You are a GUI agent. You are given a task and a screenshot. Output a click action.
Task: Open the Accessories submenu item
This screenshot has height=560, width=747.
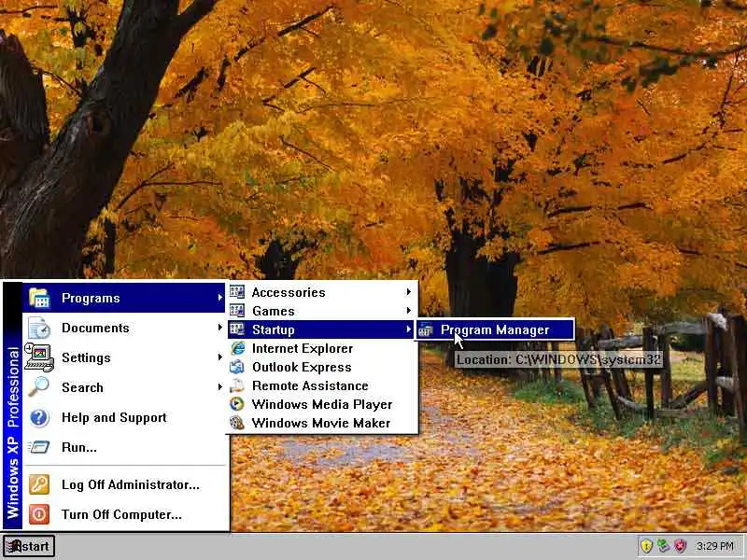(x=321, y=292)
